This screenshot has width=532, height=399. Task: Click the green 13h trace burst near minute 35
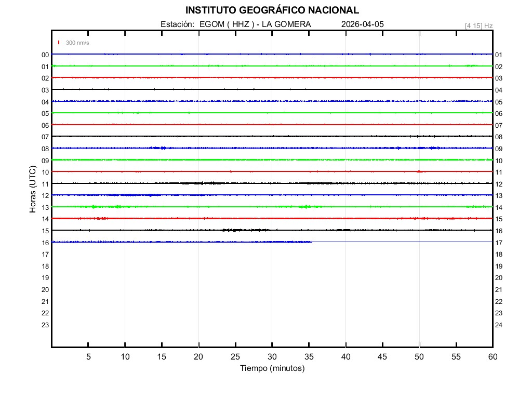pyautogui.click(x=305, y=207)
